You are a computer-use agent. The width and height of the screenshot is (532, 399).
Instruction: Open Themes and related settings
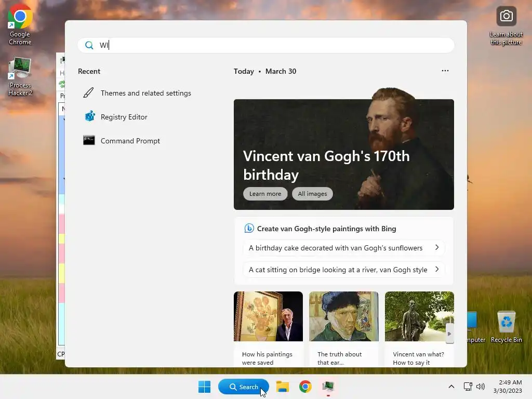146,93
